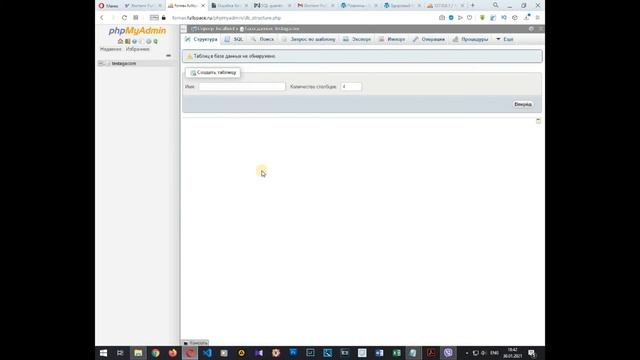This screenshot has width=640, height=360.
Task: Close the active phpMyAdmin browser tab
Action: tap(203, 6)
